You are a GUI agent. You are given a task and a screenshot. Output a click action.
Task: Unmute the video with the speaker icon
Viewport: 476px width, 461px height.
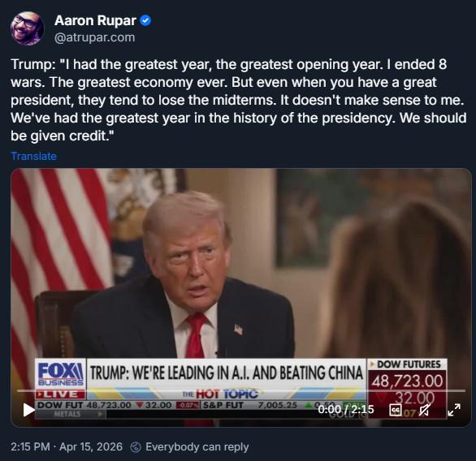[424, 410]
